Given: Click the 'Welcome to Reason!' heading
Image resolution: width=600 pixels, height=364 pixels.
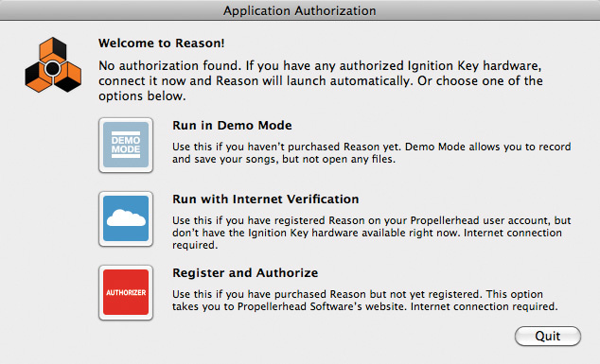Looking at the screenshot, I should 161,43.
